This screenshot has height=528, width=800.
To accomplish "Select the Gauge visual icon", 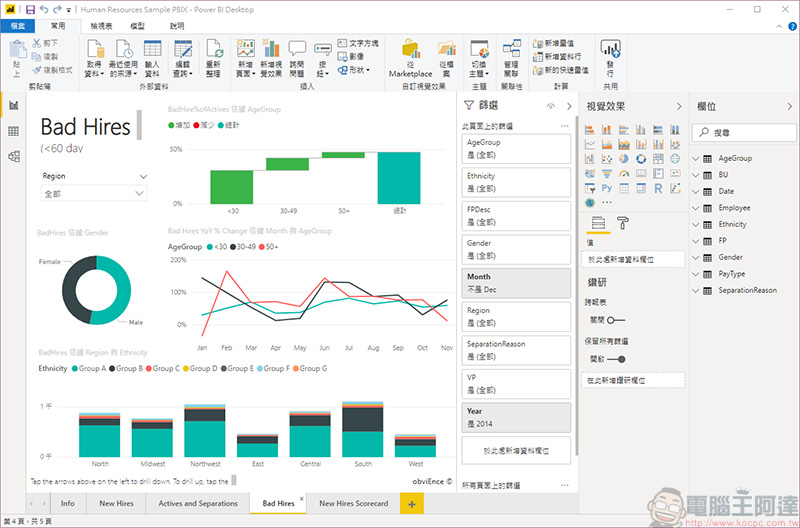I will pos(623,173).
